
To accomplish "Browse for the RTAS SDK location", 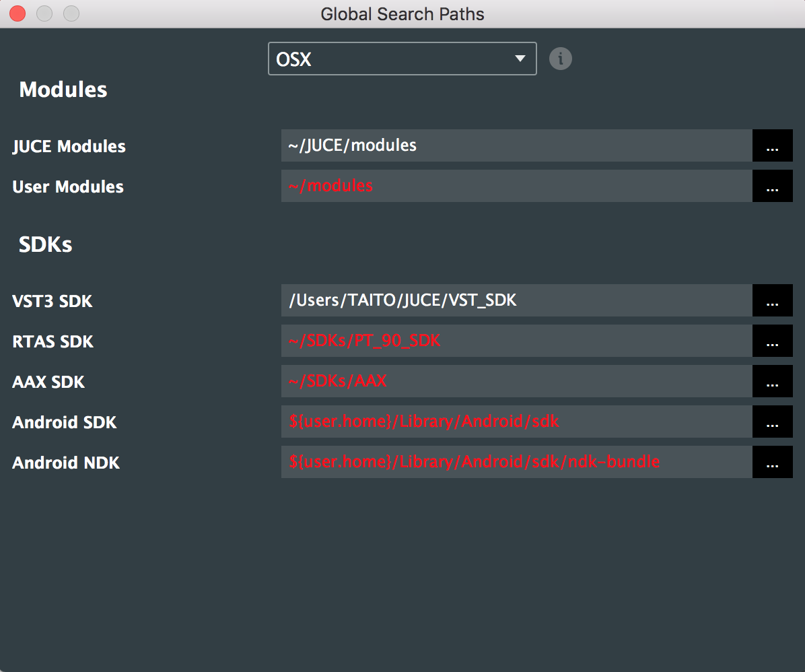I will pyautogui.click(x=772, y=341).
